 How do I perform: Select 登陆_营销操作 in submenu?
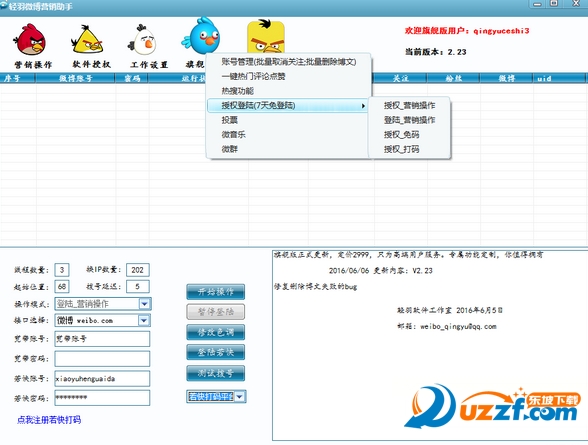point(410,120)
